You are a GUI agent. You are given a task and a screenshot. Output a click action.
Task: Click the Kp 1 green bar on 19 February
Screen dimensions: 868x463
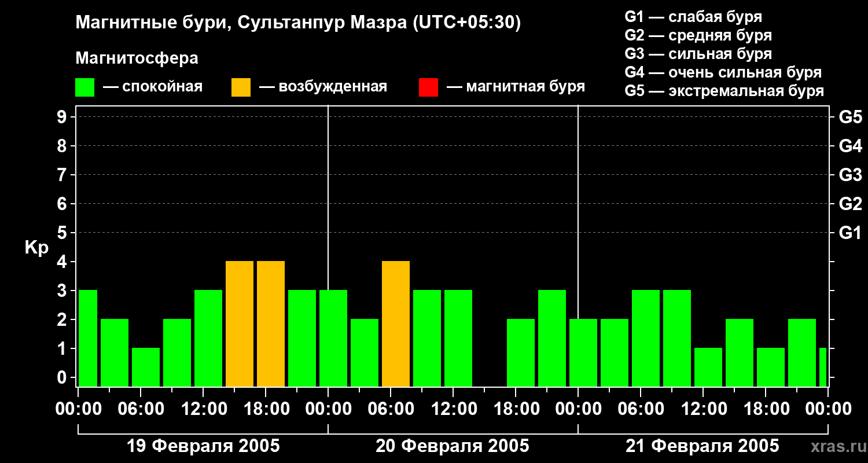(146, 368)
